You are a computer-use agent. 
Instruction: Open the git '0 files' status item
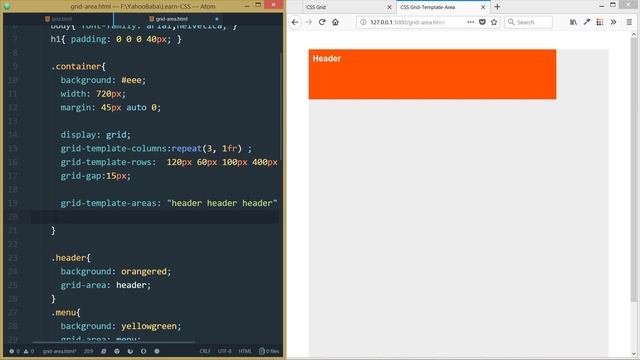coord(269,351)
